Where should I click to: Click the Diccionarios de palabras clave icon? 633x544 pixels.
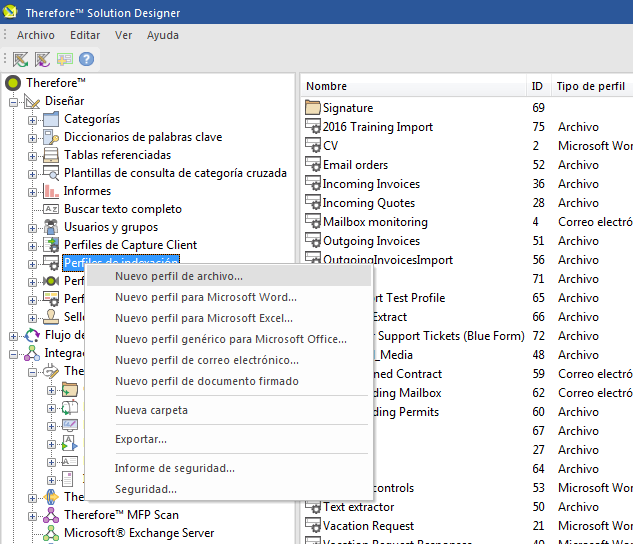(51, 137)
